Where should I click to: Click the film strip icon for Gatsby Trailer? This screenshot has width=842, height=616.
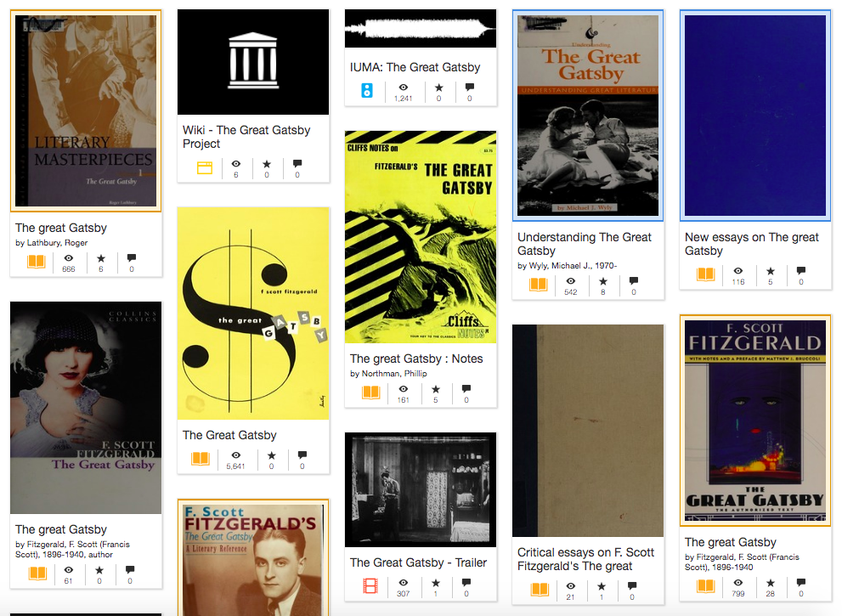click(x=370, y=585)
